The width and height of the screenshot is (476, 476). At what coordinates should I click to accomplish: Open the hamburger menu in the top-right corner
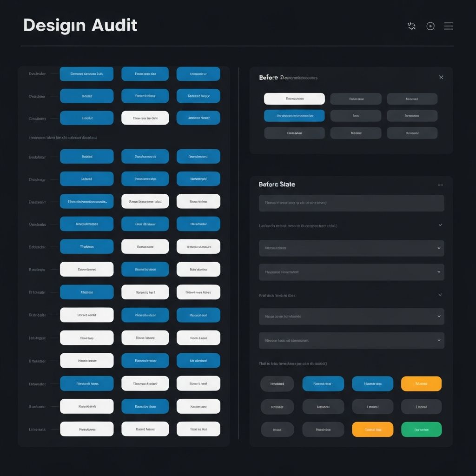448,26
